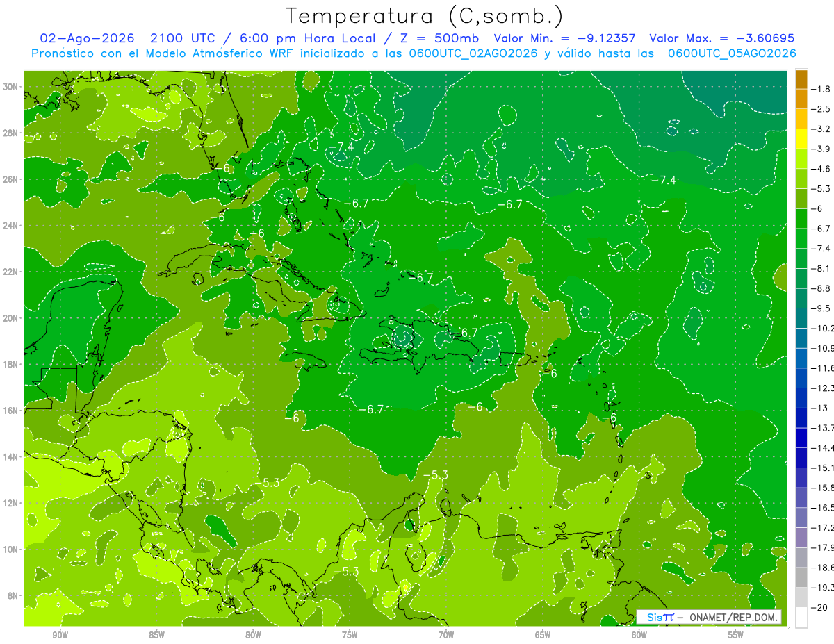Click the "55W" longitude axis label
Viewport: 834px width, 644px height.
tap(736, 635)
